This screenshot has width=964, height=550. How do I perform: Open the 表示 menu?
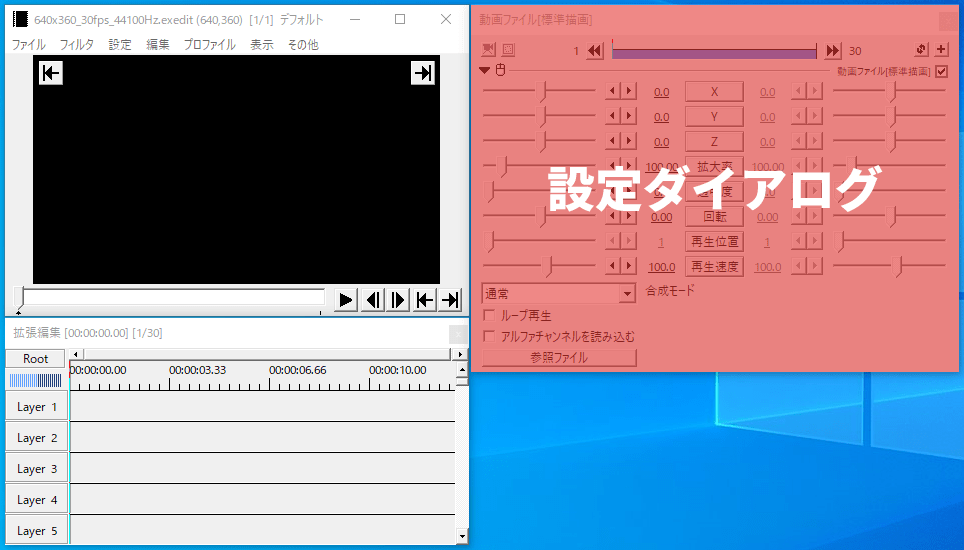pos(261,45)
